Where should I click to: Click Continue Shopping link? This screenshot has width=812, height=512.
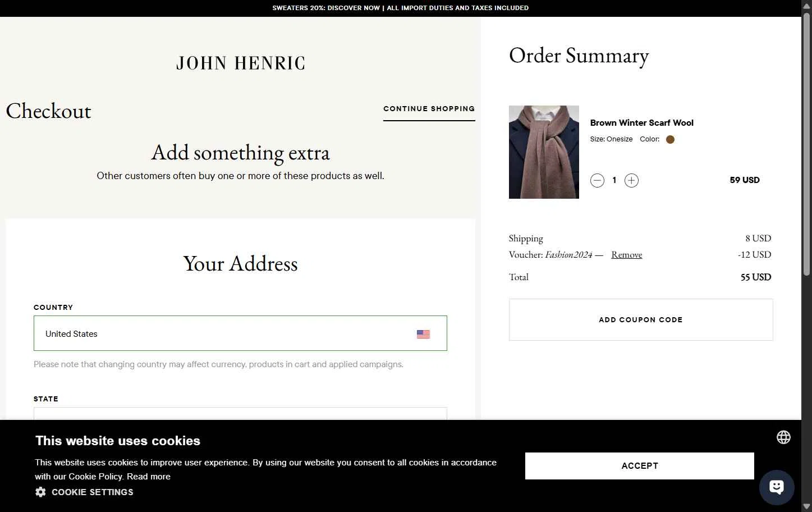(x=429, y=109)
